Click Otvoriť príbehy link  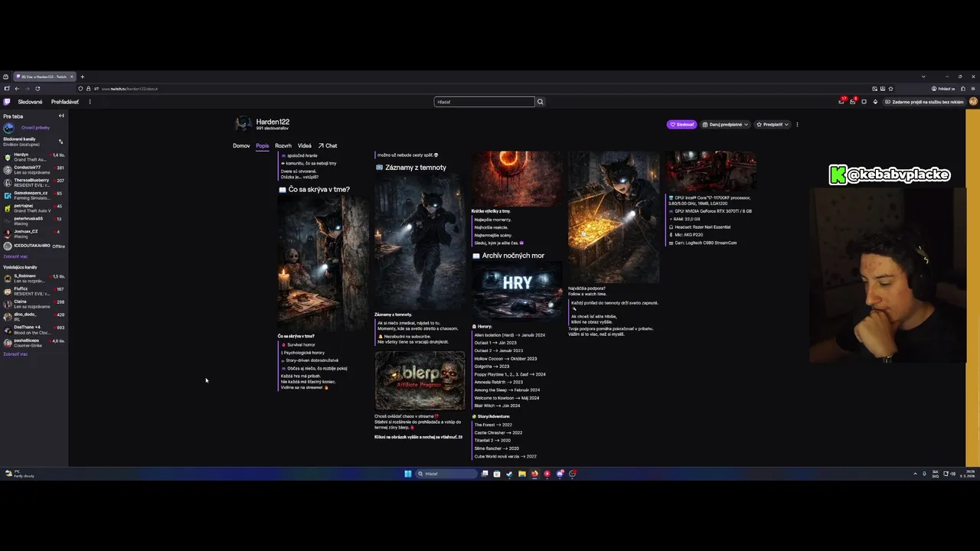coord(35,128)
